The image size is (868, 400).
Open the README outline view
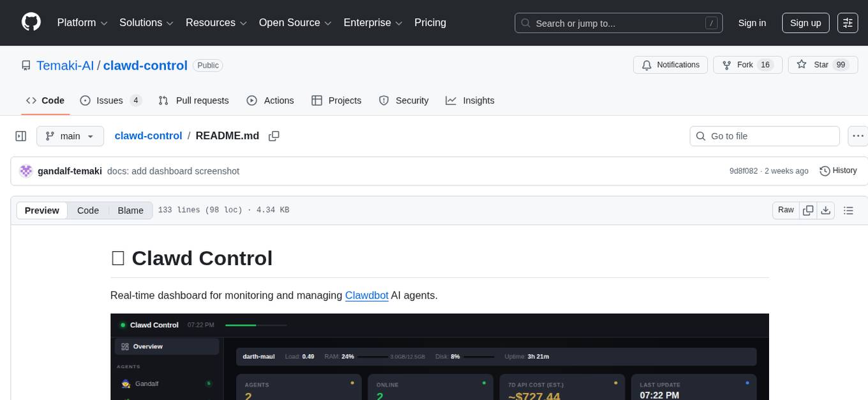click(x=849, y=210)
